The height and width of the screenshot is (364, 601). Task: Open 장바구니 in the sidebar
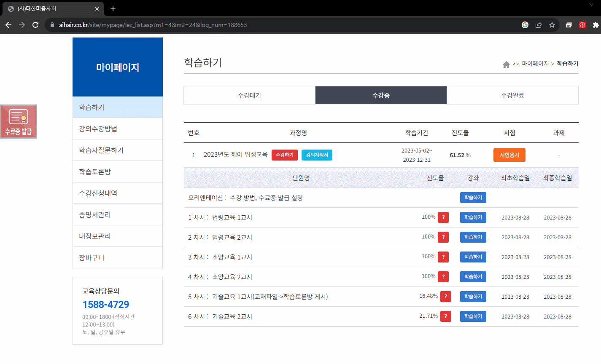click(118, 258)
